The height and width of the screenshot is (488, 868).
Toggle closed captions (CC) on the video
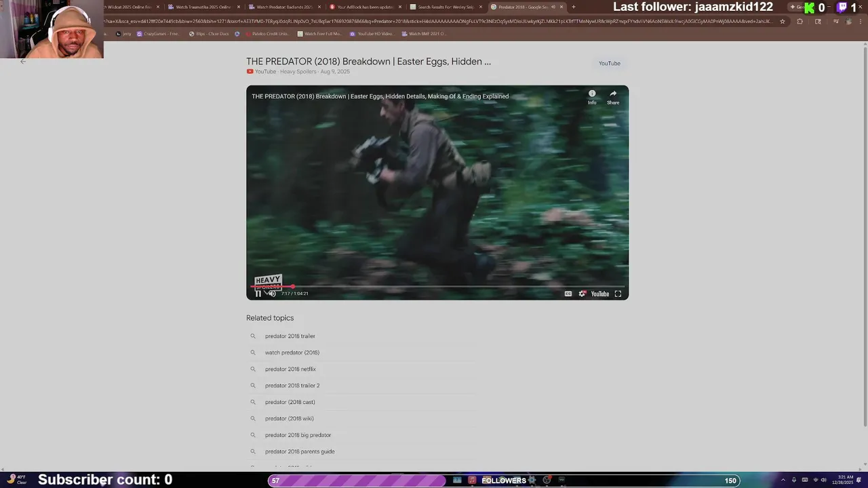point(568,293)
